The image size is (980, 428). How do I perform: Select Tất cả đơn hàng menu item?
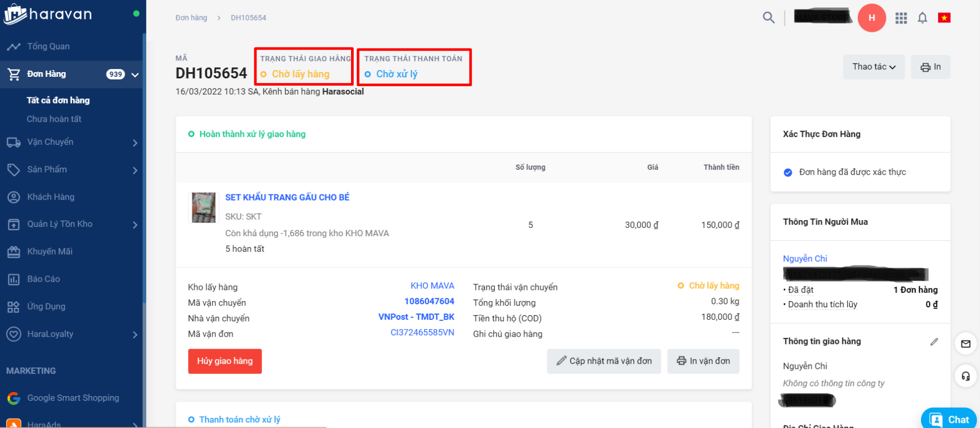[x=58, y=100]
